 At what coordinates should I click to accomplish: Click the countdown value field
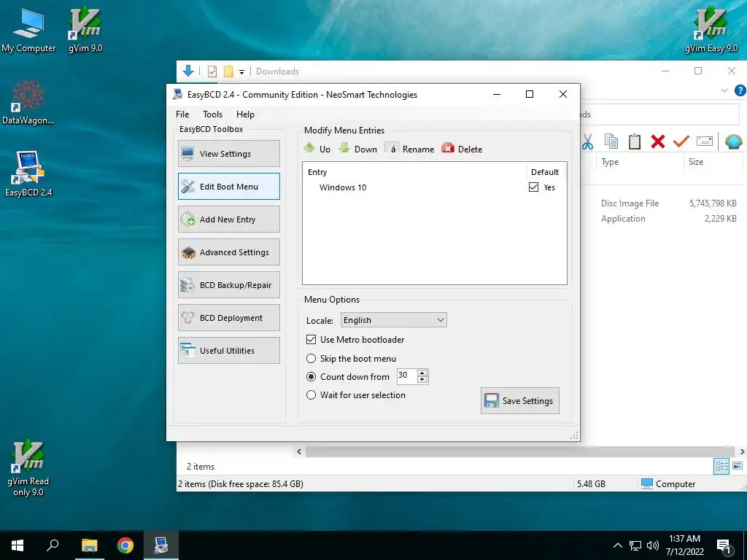point(407,376)
